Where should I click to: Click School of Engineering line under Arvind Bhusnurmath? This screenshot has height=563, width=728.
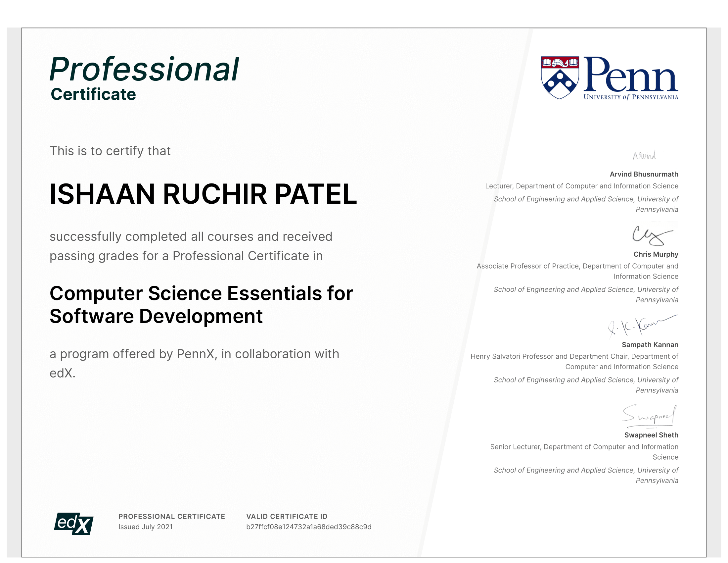[x=586, y=204]
